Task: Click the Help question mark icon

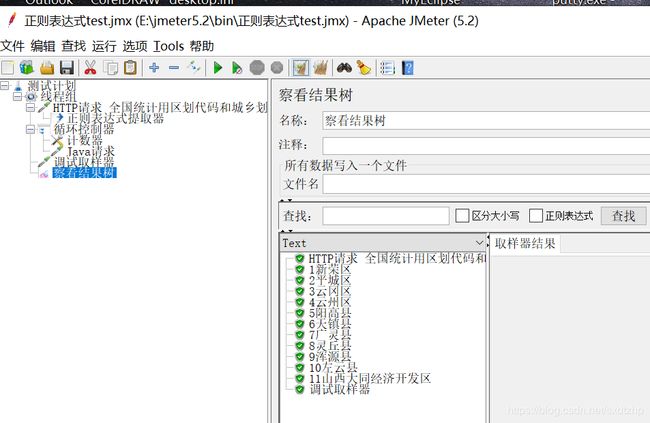Action: point(407,68)
